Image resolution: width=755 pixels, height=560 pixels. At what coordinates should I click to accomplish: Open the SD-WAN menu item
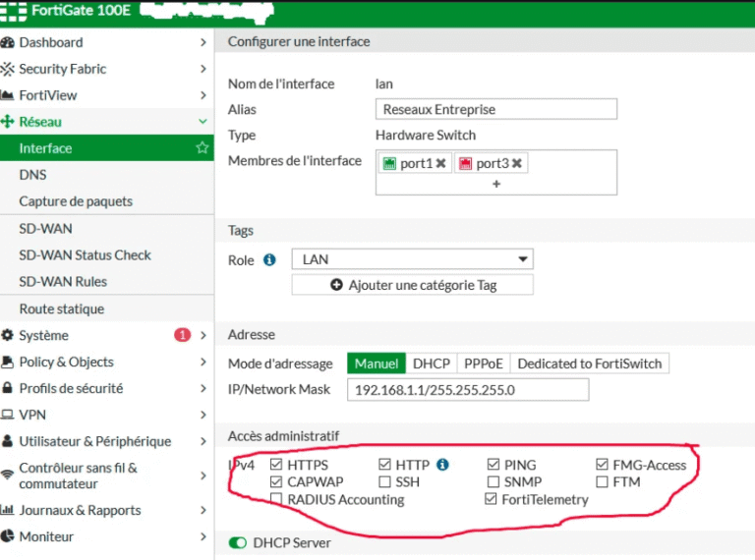click(x=107, y=229)
